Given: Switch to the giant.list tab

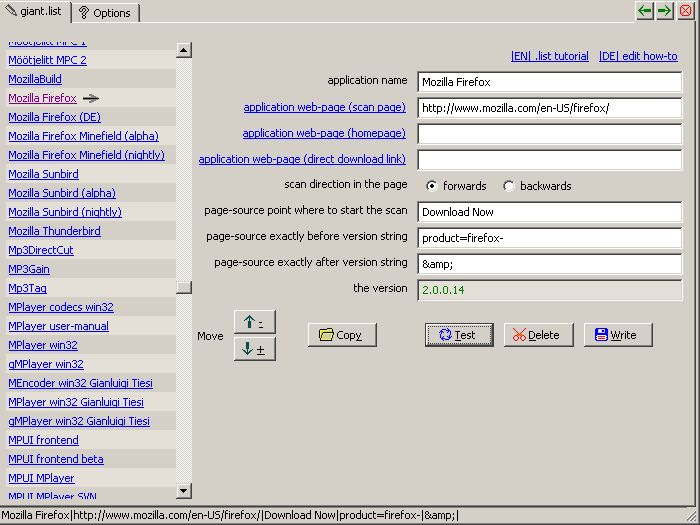Looking at the screenshot, I should (x=35, y=12).
